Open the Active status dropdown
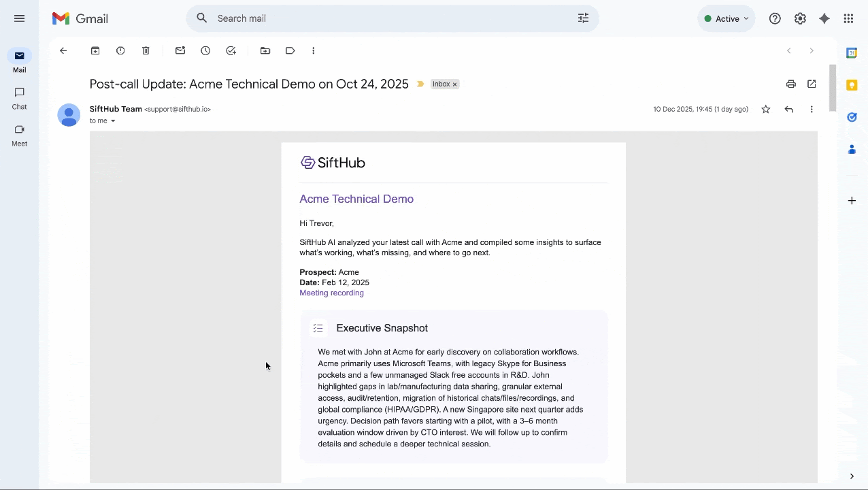The image size is (868, 490). [x=726, y=18]
